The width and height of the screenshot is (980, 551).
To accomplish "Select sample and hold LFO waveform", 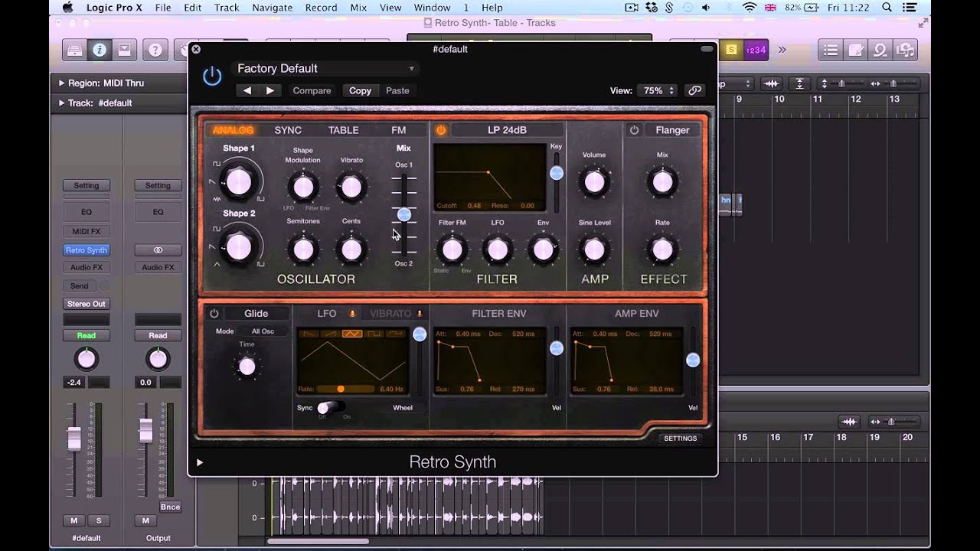I will pyautogui.click(x=395, y=334).
